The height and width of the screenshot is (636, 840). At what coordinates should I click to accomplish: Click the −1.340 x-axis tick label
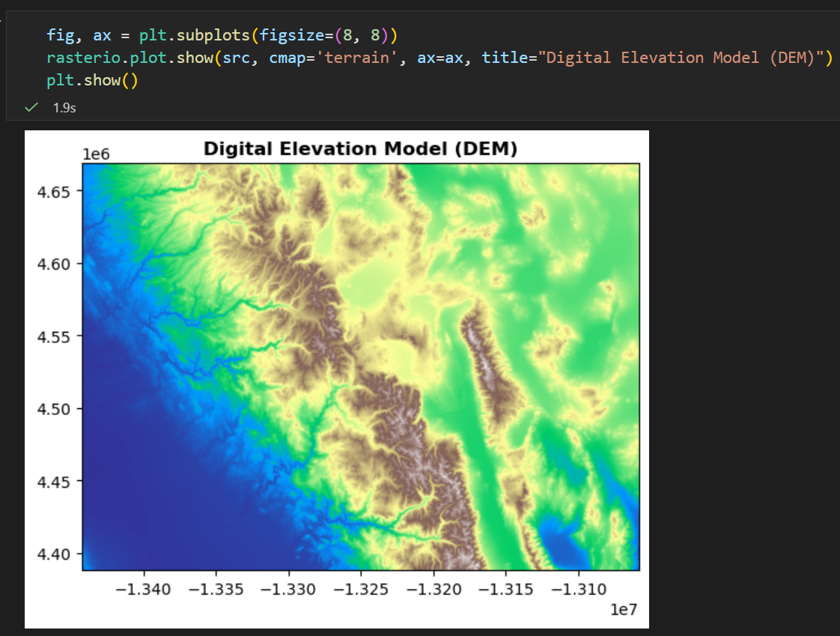[143, 590]
